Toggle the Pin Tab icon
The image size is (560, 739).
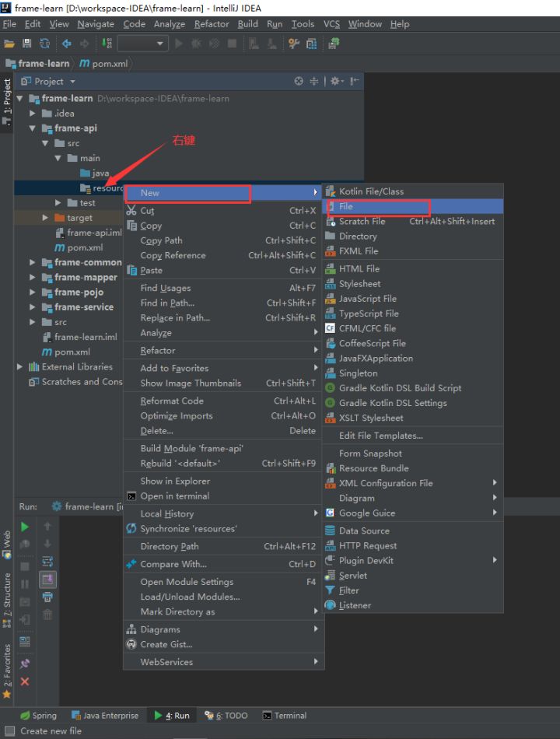coord(25,664)
